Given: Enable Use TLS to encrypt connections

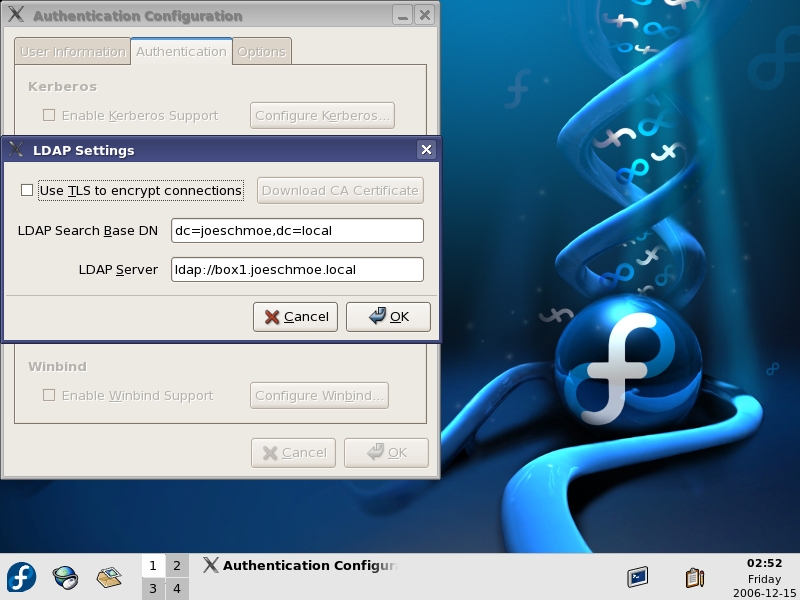Looking at the screenshot, I should coord(27,190).
